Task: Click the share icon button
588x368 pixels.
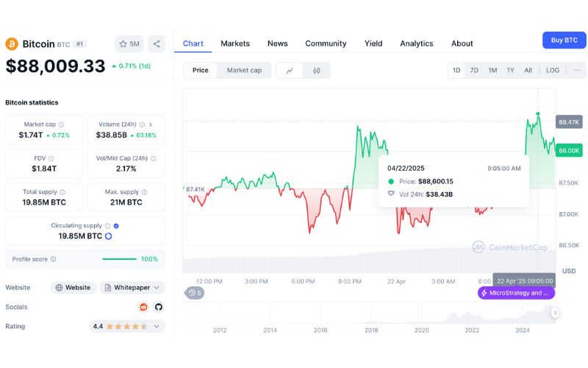Action: coord(157,44)
